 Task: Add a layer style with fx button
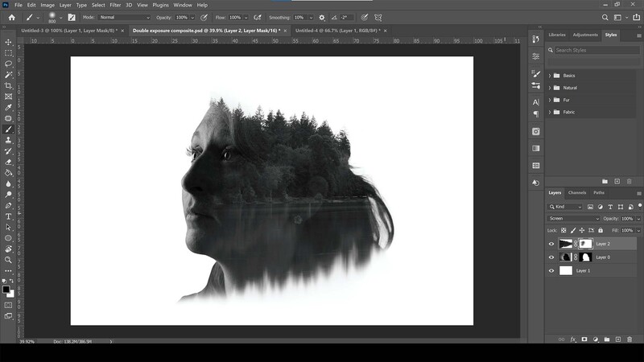click(x=573, y=339)
